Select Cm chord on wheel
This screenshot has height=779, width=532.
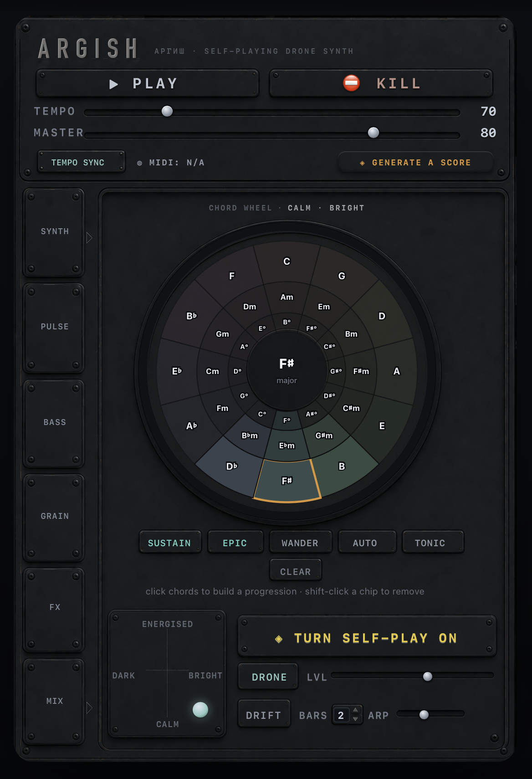212,371
